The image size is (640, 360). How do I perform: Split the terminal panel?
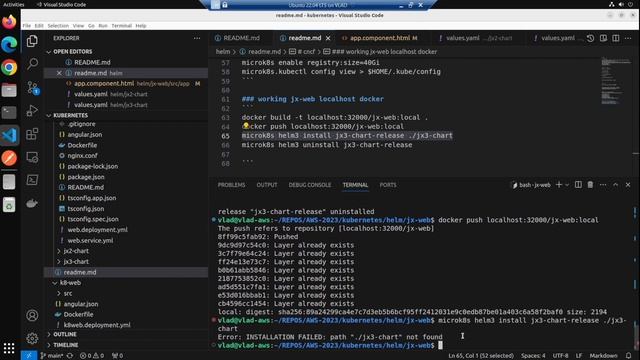578,185
